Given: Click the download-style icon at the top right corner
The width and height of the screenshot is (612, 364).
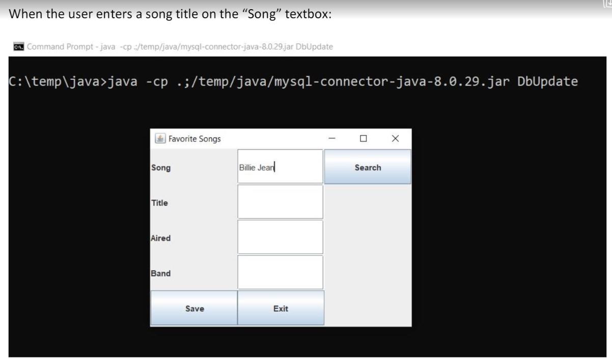Looking at the screenshot, I should click(x=608, y=4).
